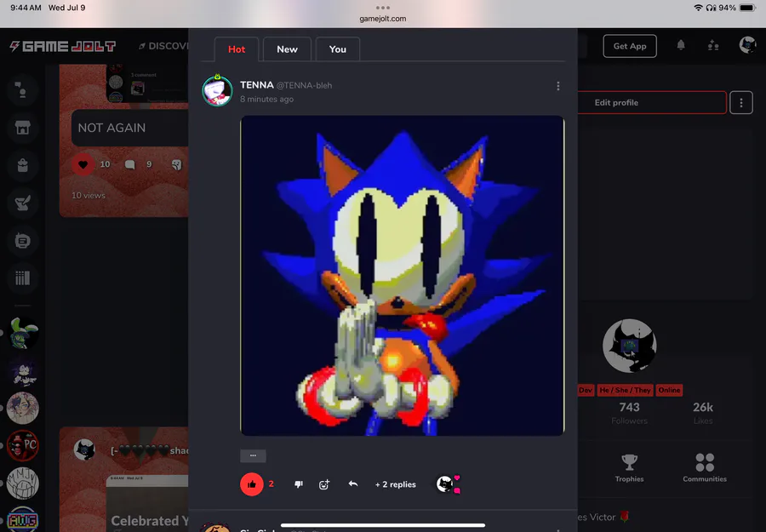Open the chat icon in left sidebar
This screenshot has width=766, height=532.
[22, 90]
